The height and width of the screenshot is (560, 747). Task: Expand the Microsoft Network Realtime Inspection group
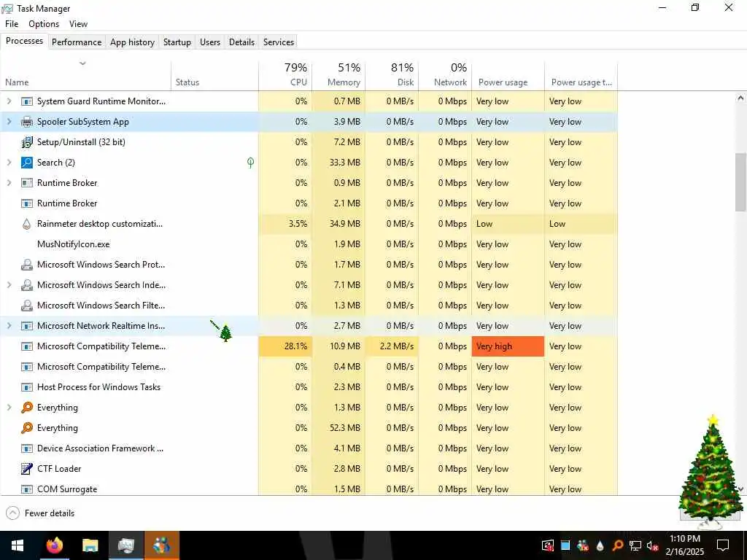[9, 326]
